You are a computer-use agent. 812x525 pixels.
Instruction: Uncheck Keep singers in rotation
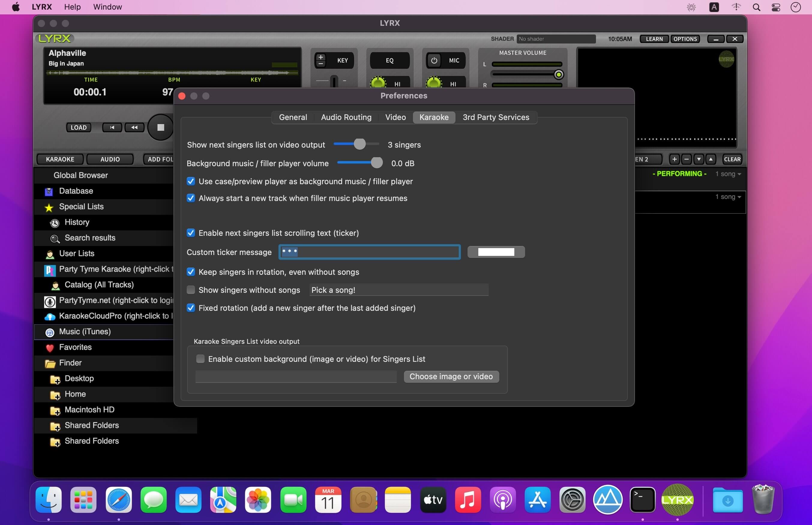point(191,272)
